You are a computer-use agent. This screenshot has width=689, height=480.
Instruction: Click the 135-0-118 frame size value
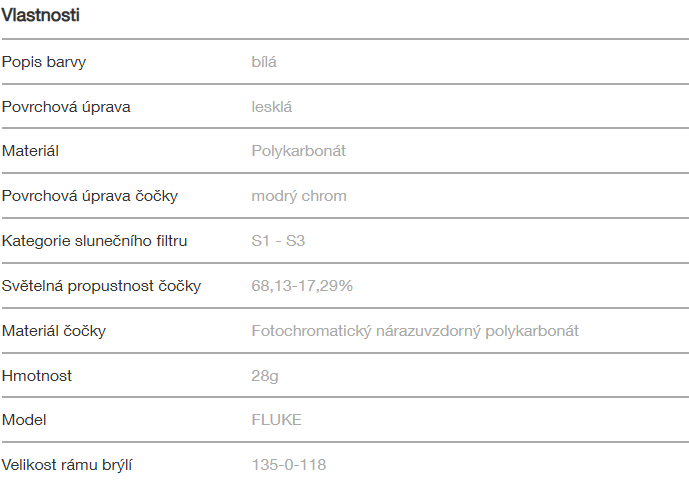click(x=289, y=465)
